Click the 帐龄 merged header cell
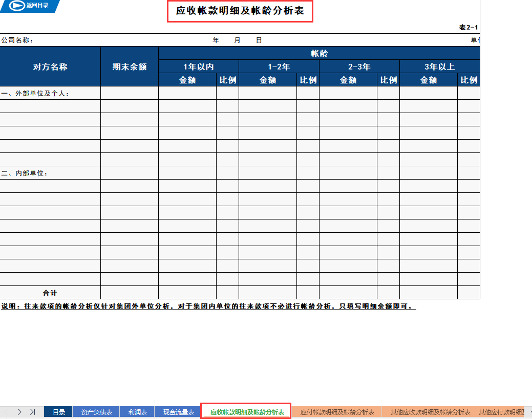 (x=319, y=54)
